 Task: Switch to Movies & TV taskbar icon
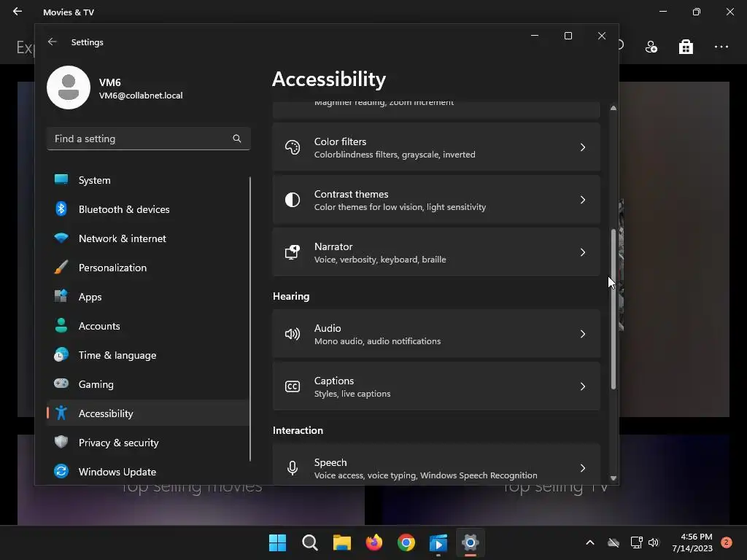(x=438, y=542)
